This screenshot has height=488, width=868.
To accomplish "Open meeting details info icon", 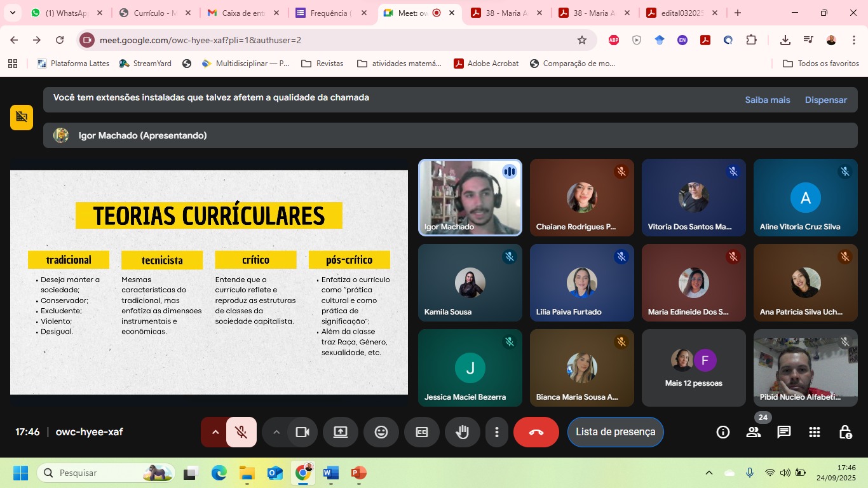I will tap(723, 432).
